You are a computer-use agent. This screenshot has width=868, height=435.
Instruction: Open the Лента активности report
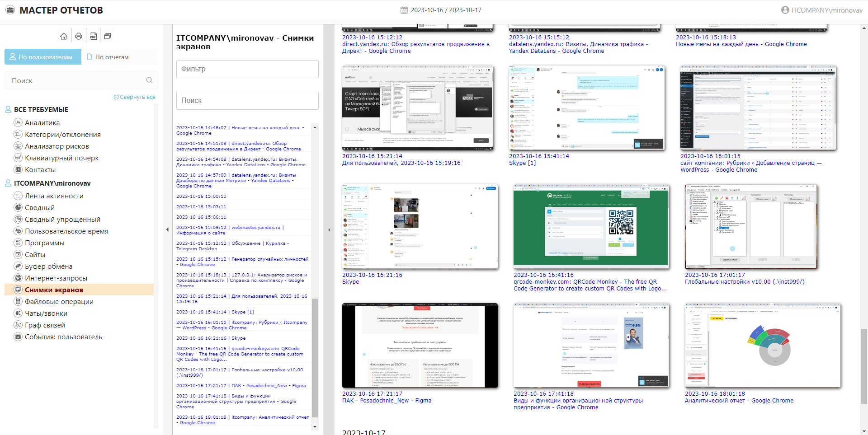pos(54,196)
